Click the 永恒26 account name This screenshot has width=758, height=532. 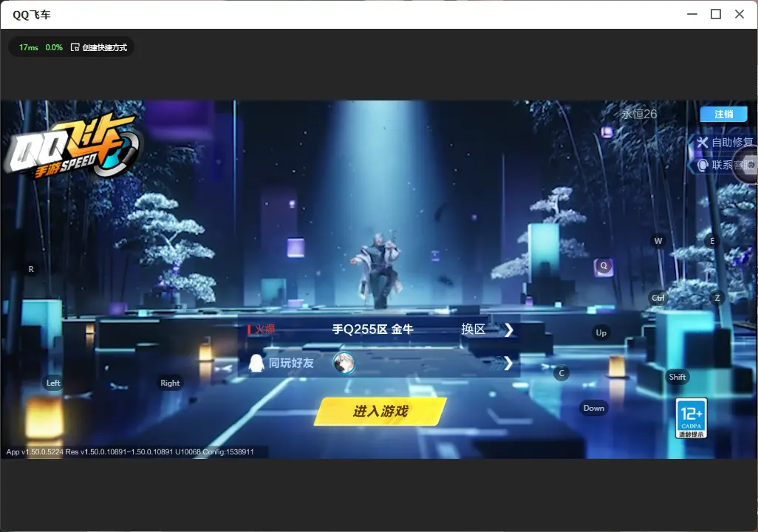638,114
